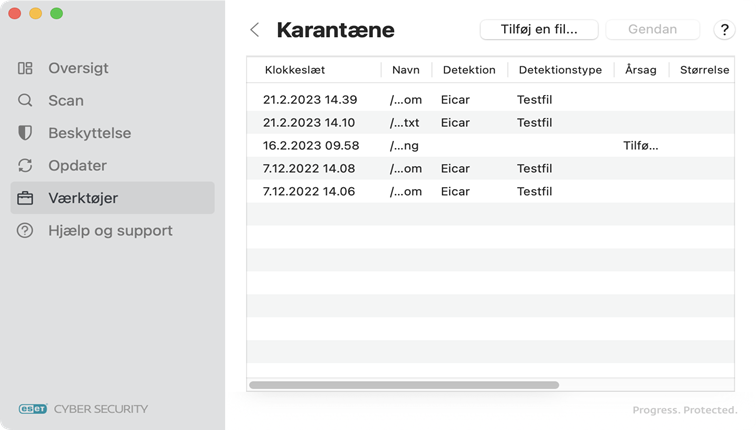
Task: Open the Scan section
Action: (112, 100)
